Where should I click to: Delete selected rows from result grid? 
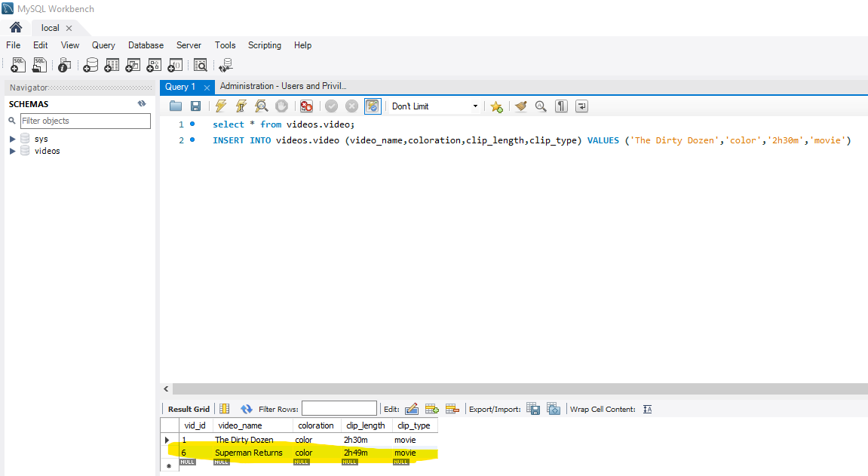click(452, 409)
